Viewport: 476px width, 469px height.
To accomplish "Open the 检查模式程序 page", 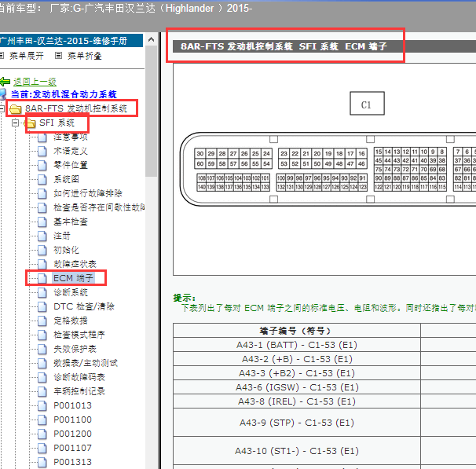I will pyautogui.click(x=79, y=335).
